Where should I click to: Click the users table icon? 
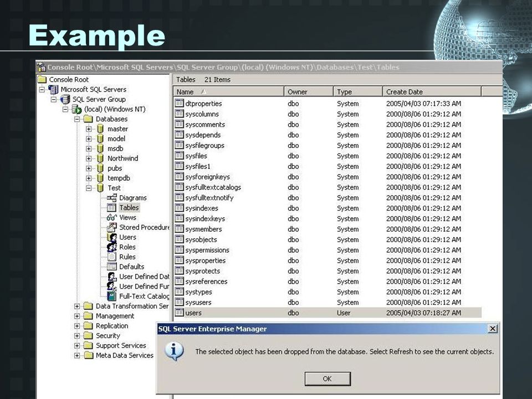click(x=180, y=313)
